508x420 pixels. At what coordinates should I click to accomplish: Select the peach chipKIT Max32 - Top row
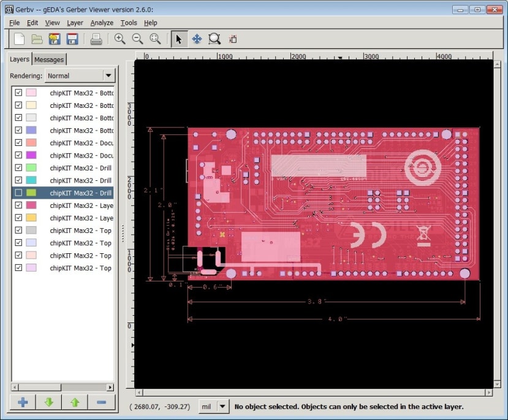[x=63, y=255]
